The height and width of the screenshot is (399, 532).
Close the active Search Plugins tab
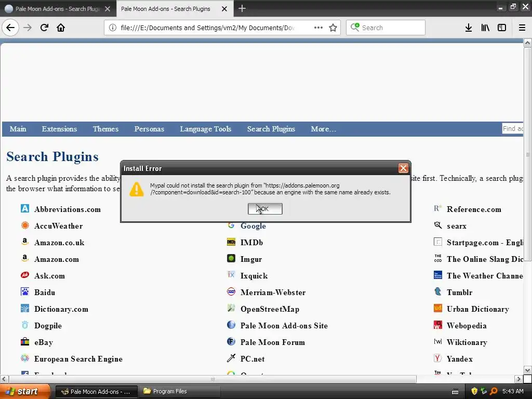coord(224,9)
